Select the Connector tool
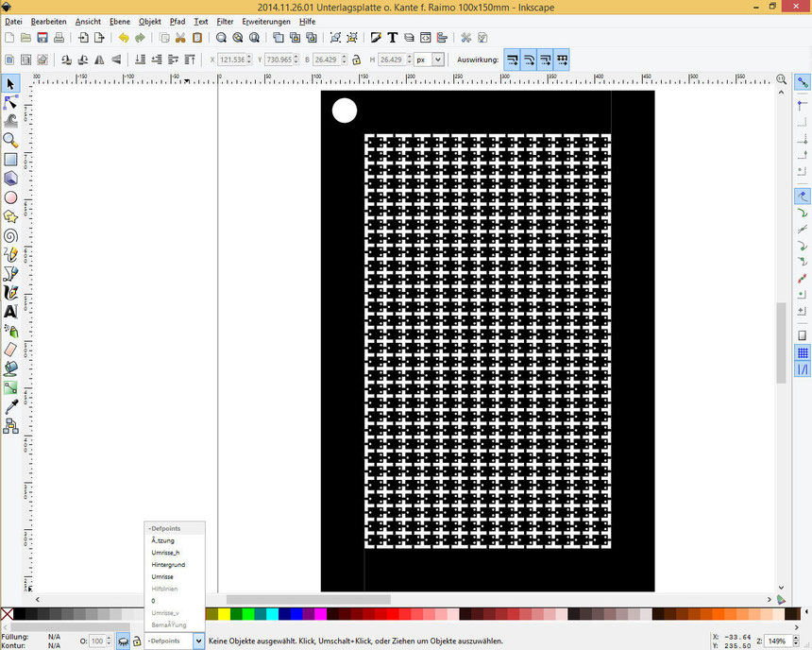812x650 pixels. [x=10, y=426]
